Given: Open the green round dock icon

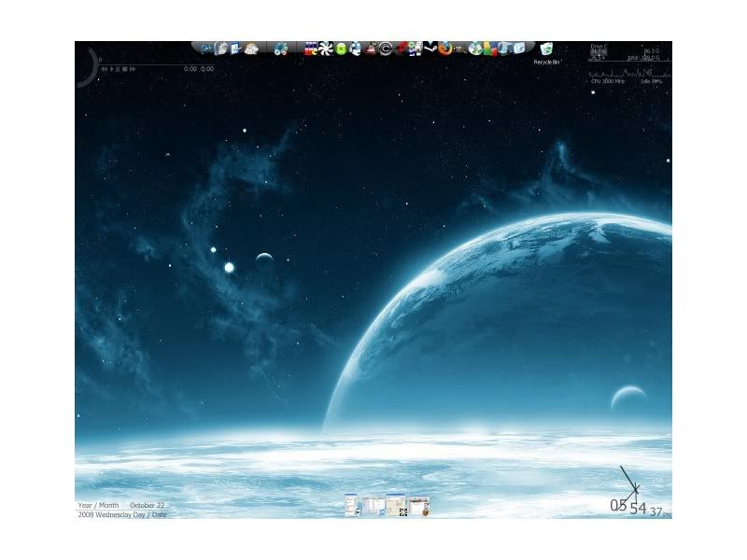Looking at the screenshot, I should point(341,48).
